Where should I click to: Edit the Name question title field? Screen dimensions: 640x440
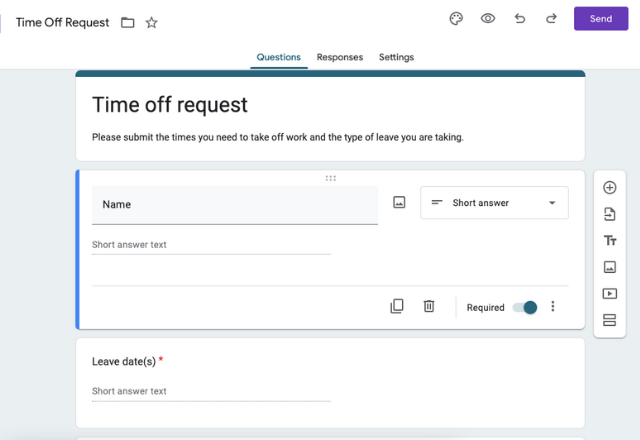point(235,205)
